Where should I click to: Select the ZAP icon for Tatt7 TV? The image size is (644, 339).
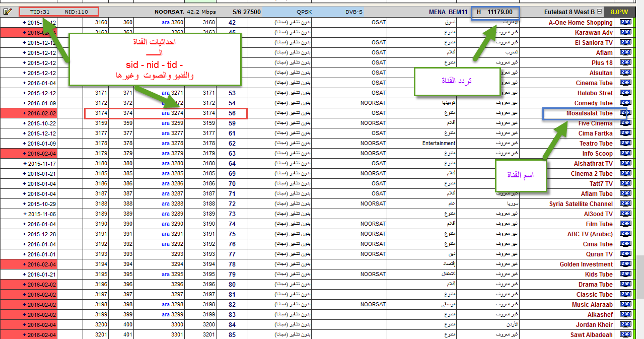(x=625, y=183)
